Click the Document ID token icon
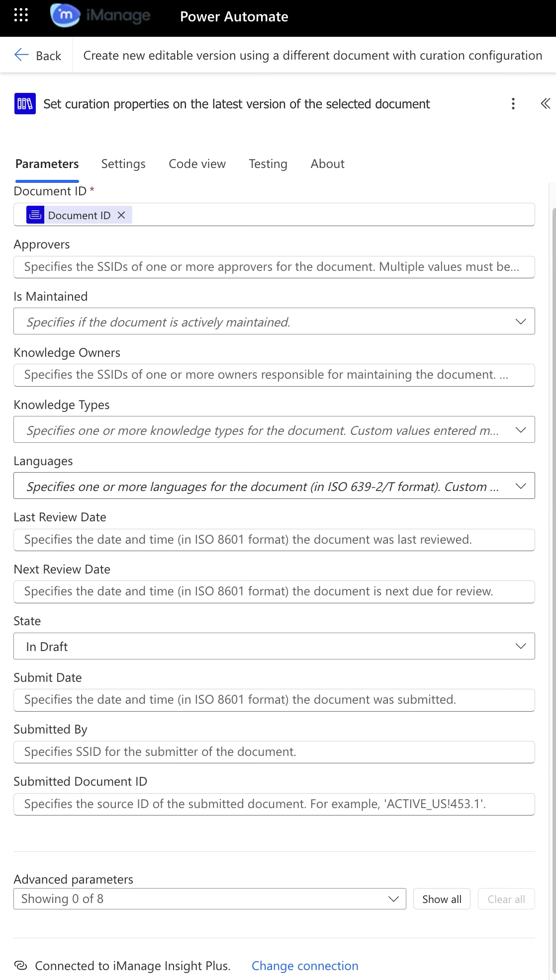This screenshot has height=980, width=556. 35,215
